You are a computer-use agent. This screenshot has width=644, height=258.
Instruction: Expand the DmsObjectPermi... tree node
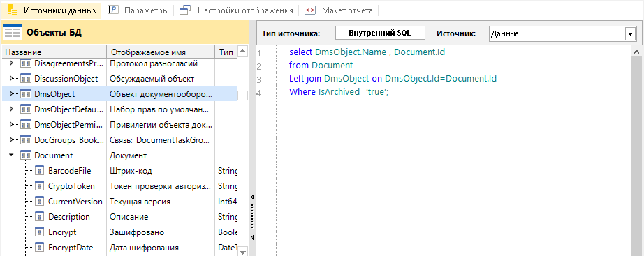tap(11, 124)
